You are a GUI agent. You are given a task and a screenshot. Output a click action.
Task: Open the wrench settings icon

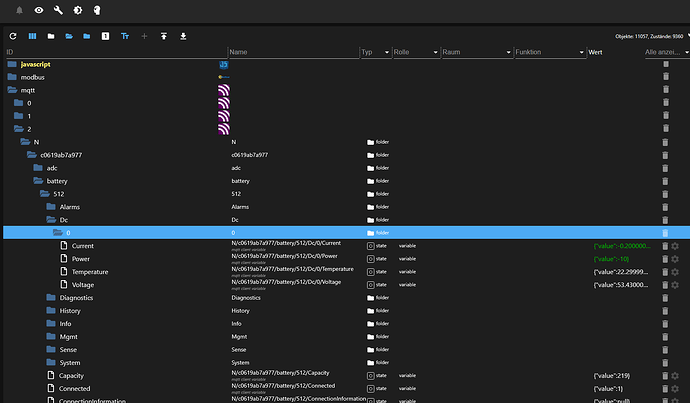tap(58, 10)
